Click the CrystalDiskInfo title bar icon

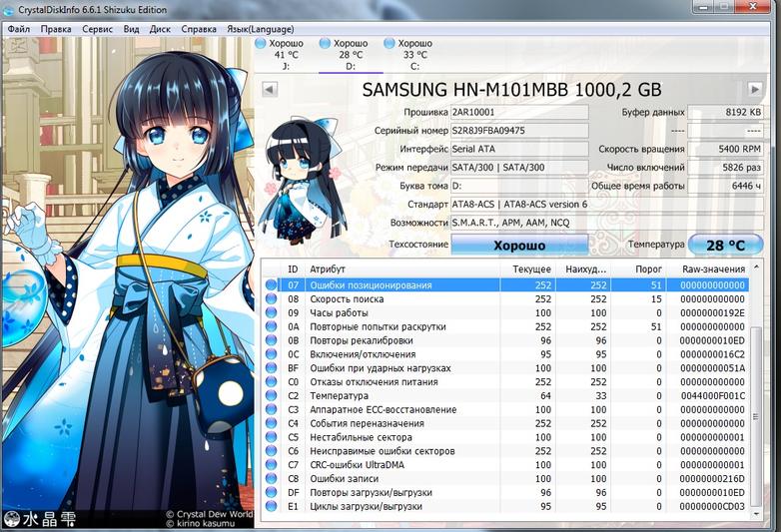(x=8, y=9)
